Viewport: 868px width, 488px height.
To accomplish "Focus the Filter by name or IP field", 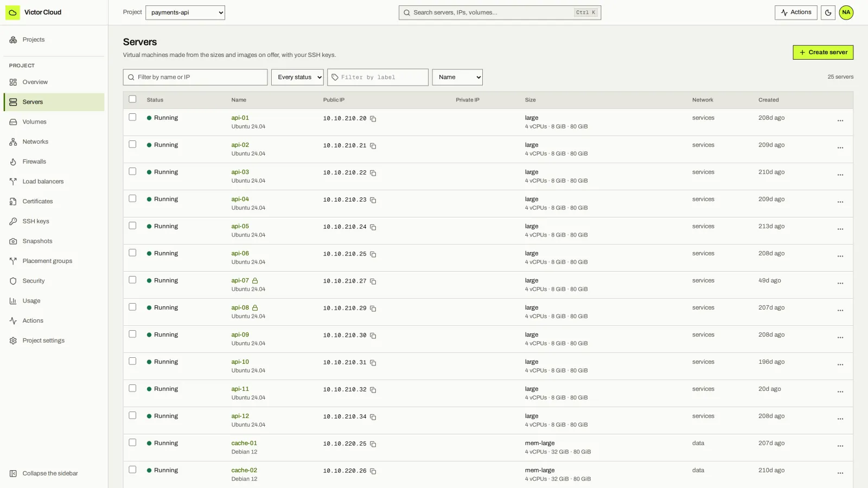I will click(195, 77).
